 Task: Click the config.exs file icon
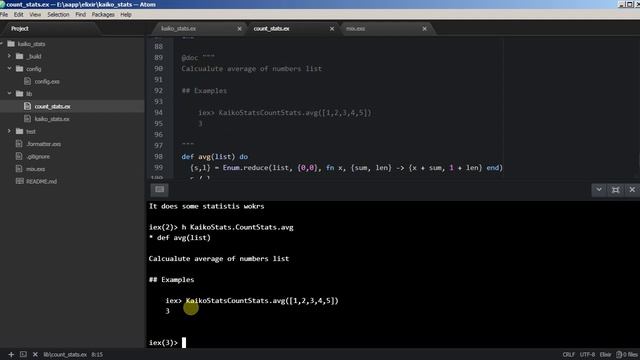[x=27, y=81]
